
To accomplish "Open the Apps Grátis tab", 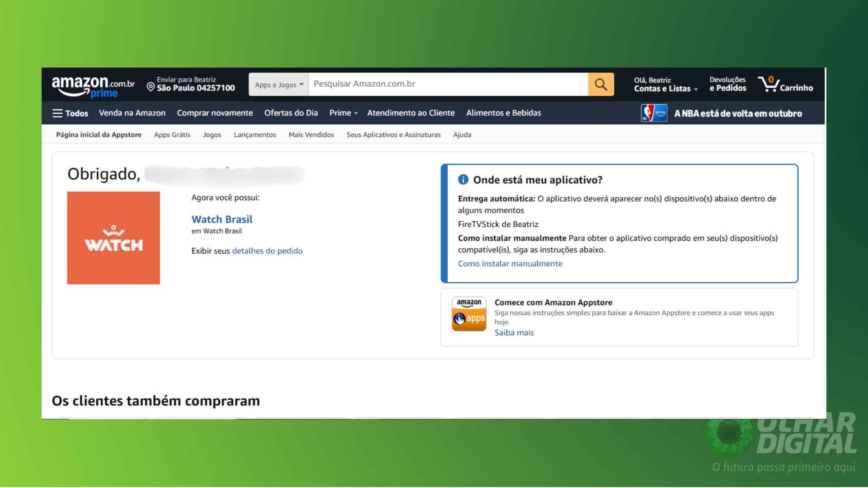I will pos(172,135).
